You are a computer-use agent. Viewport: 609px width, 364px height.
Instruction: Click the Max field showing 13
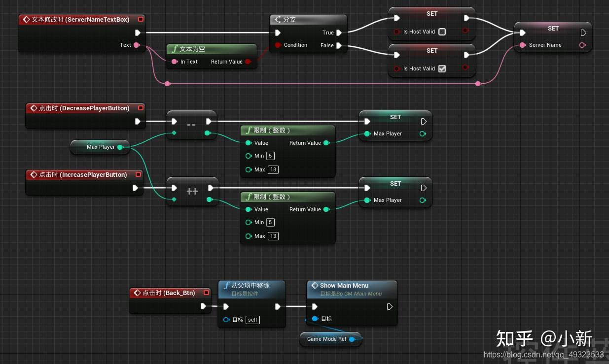click(x=273, y=169)
